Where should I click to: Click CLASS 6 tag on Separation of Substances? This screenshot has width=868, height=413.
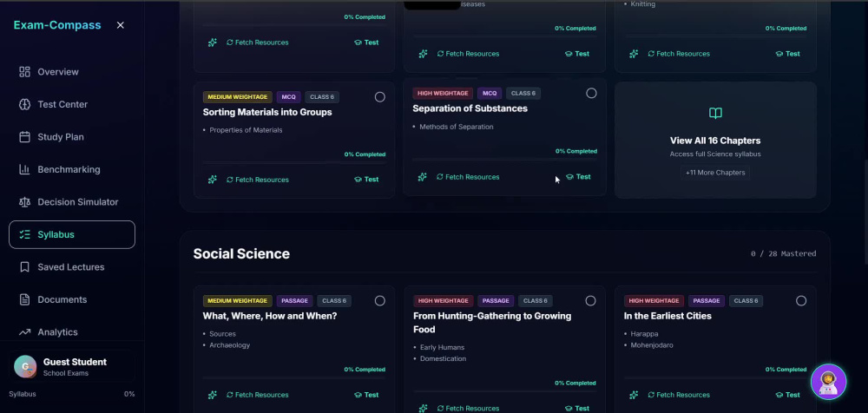(523, 93)
